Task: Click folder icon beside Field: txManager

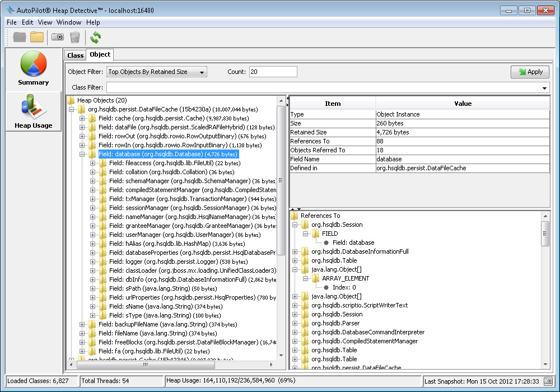Action: pyautogui.click(x=103, y=199)
